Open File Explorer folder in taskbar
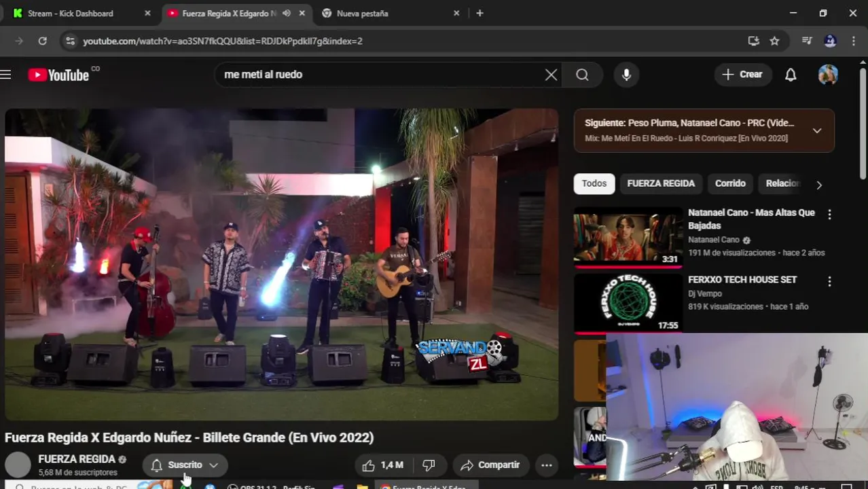 point(362,486)
